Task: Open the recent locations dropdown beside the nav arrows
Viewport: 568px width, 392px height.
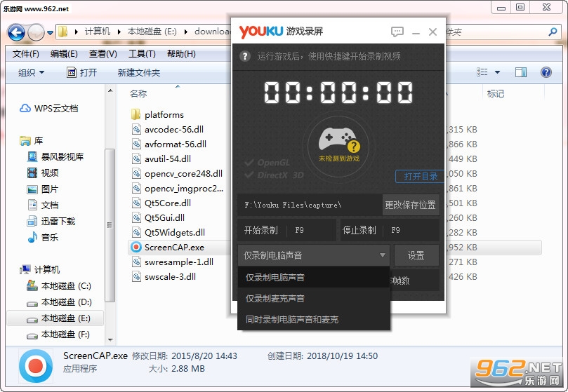Action: [x=50, y=32]
